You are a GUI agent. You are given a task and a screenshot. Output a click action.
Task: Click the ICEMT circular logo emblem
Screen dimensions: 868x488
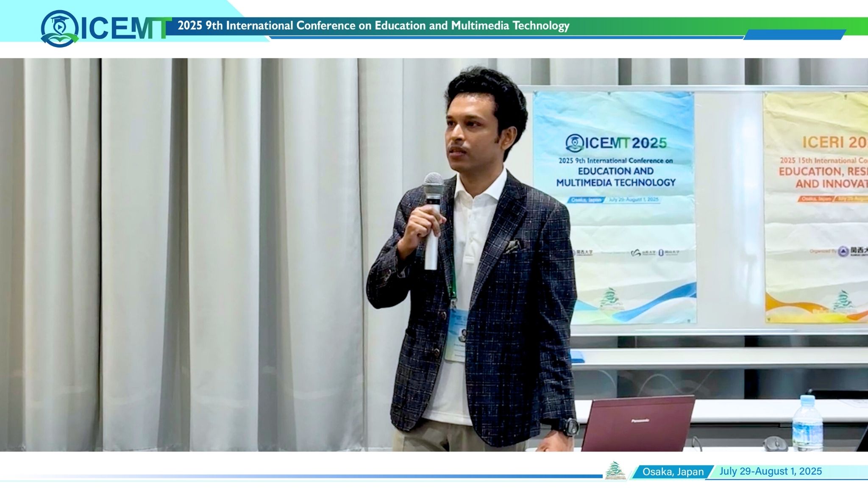59,28
